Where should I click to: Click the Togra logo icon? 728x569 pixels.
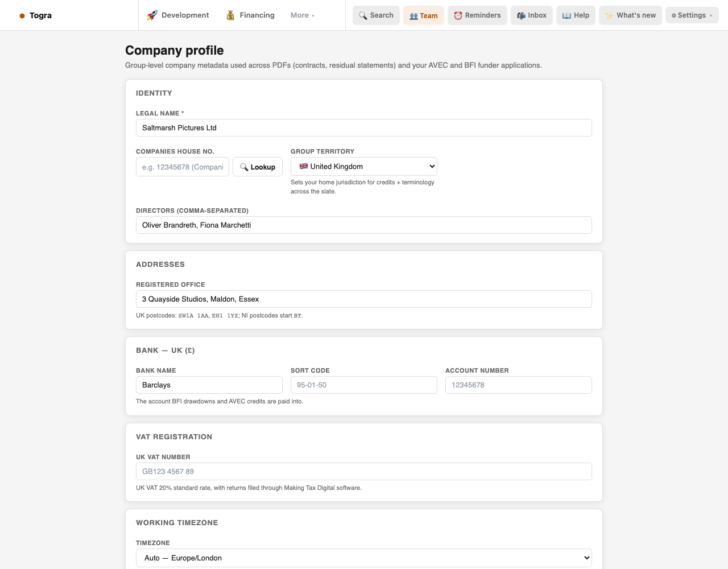click(x=22, y=16)
